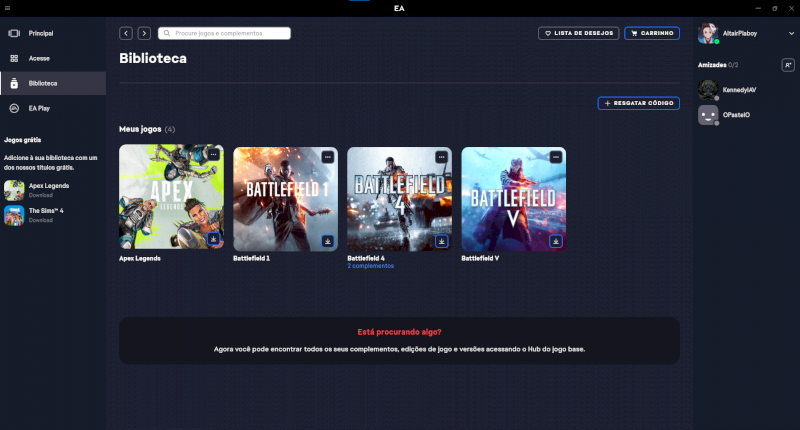Click KennedyIAV avatar
Image resolution: width=800 pixels, height=430 pixels.
pyautogui.click(x=708, y=90)
